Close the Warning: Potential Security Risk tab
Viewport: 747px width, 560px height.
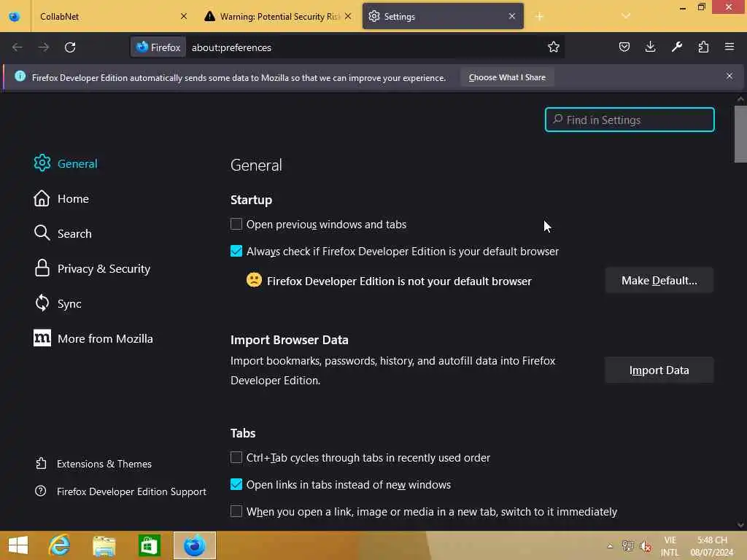pos(348,16)
